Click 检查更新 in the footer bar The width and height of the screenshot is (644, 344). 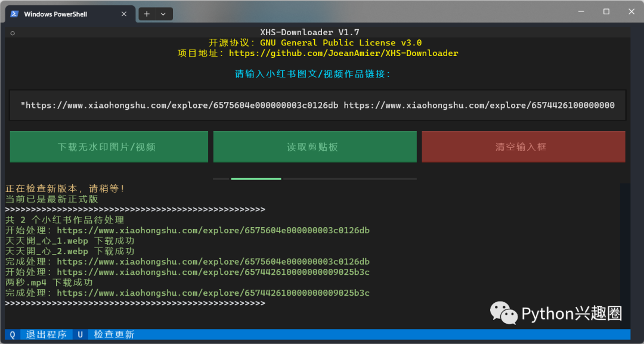click(x=114, y=334)
